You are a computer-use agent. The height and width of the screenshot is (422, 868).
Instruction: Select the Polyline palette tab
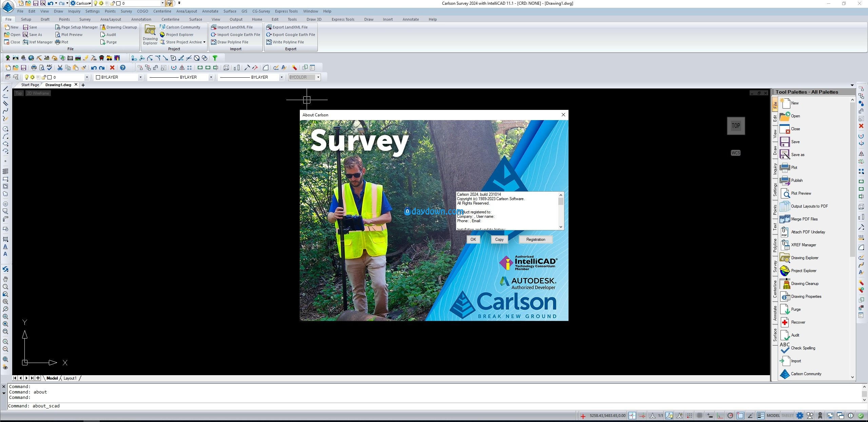(x=775, y=245)
